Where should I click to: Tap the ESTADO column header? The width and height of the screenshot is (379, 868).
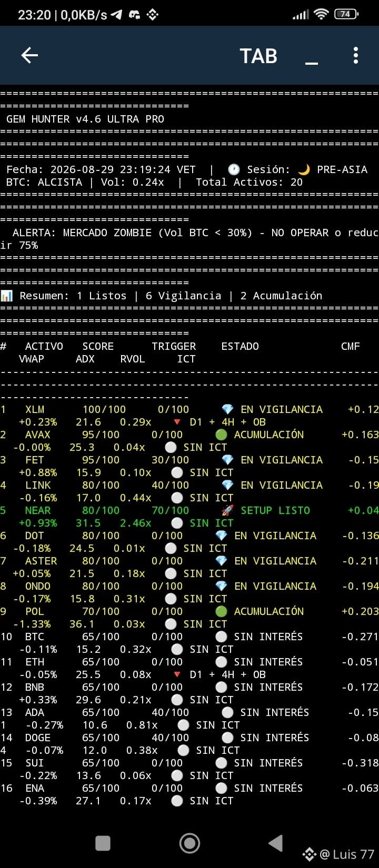[240, 346]
